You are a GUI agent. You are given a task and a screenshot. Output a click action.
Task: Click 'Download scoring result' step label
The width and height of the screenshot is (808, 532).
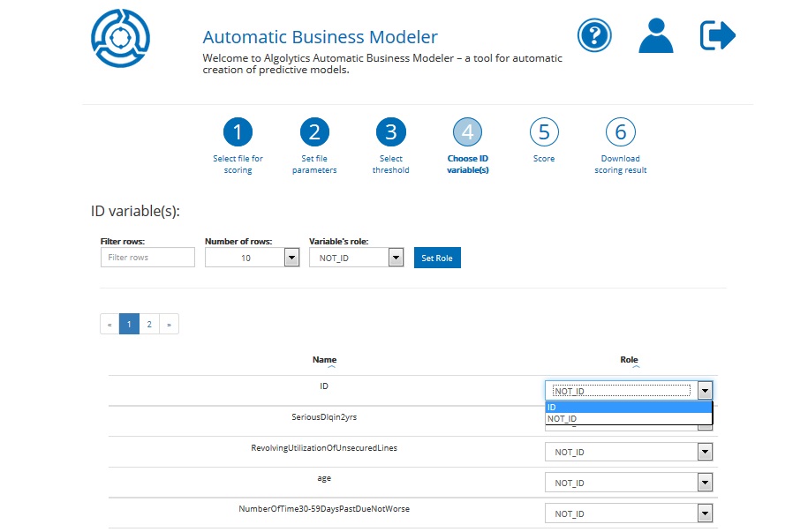pyautogui.click(x=621, y=164)
